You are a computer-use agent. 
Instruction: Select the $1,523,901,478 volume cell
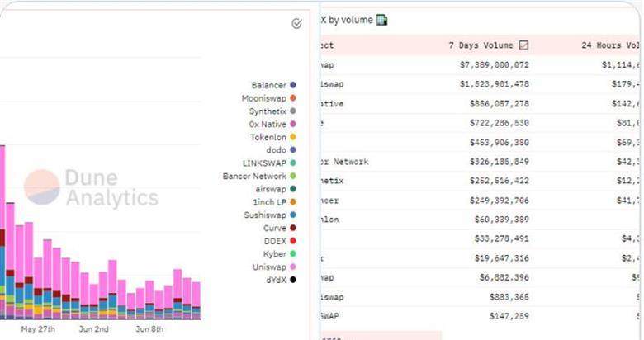494,84
